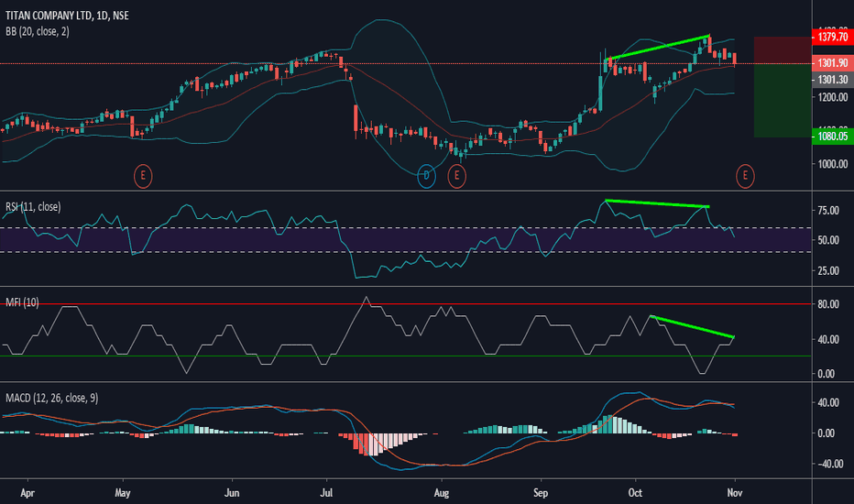Click the MFI 80.00 scale label

coord(827,304)
